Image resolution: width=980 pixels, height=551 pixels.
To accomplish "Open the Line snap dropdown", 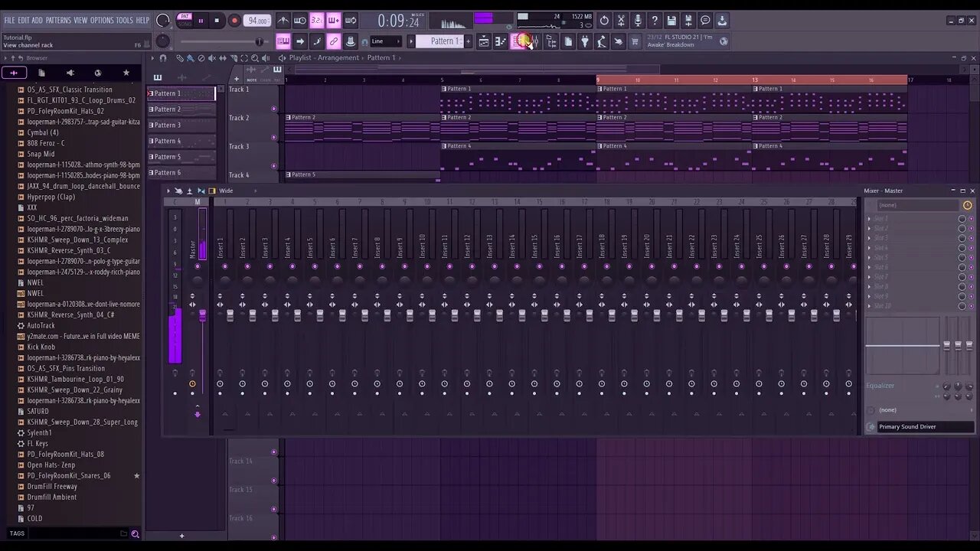I will tap(386, 41).
